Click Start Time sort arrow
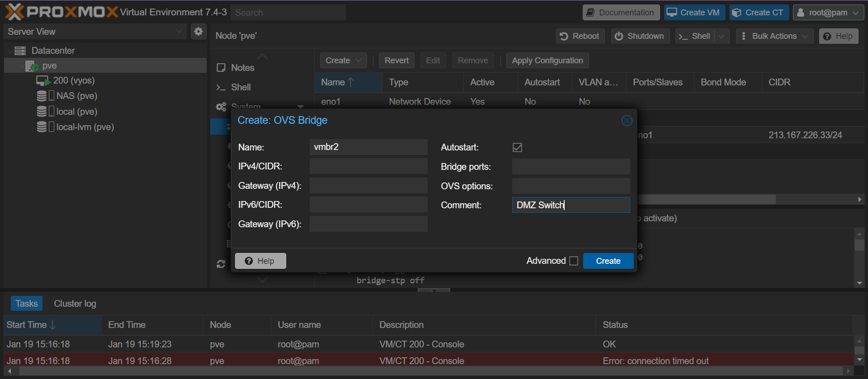The image size is (868, 379). coord(53,325)
